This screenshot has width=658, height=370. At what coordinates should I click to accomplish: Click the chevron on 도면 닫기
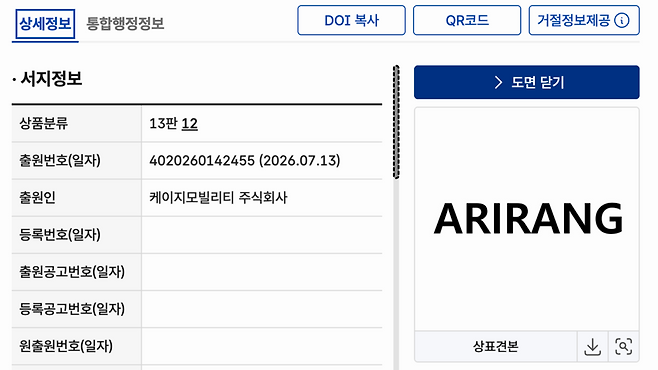pyautogui.click(x=498, y=82)
